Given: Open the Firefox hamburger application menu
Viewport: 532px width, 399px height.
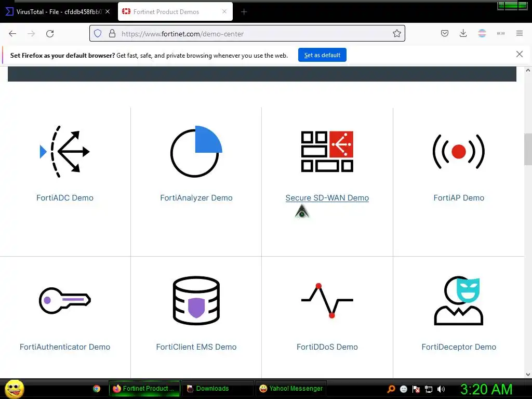Looking at the screenshot, I should point(520,33).
